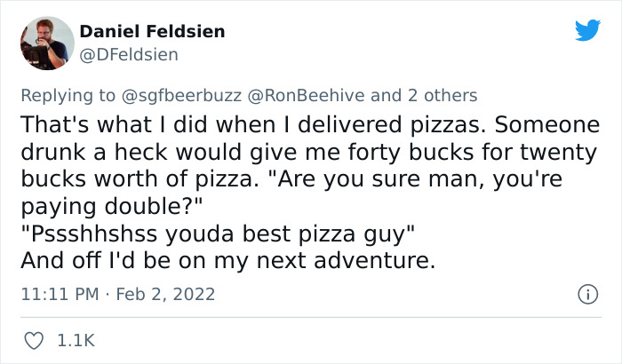Click the Twitter bird logo

coord(587,31)
